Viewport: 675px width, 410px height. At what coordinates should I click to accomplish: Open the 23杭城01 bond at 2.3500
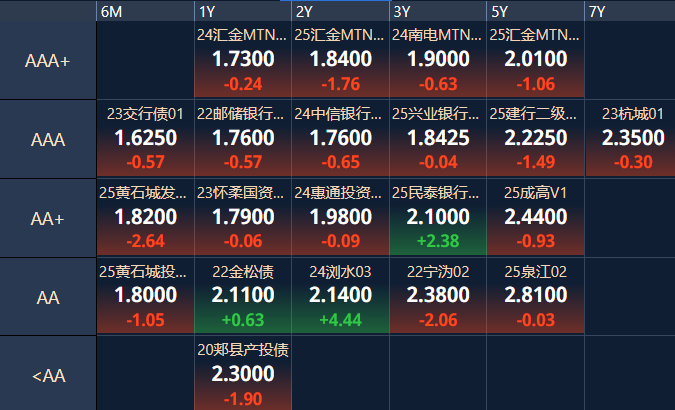(x=632, y=139)
